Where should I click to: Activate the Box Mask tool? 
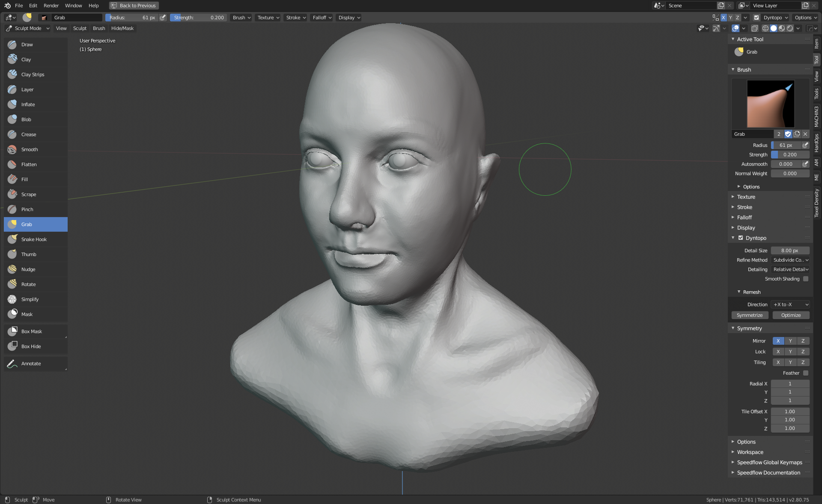coord(32,331)
